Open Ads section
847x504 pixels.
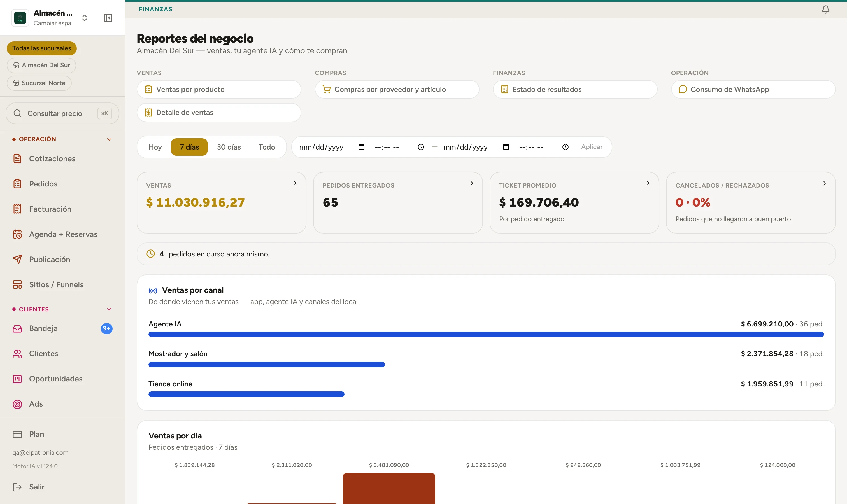coord(62,404)
